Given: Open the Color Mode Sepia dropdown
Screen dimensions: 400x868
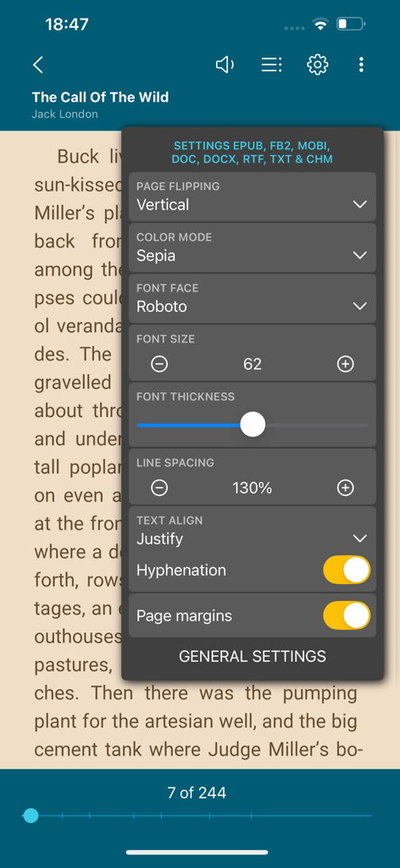Looking at the screenshot, I should 253,248.
